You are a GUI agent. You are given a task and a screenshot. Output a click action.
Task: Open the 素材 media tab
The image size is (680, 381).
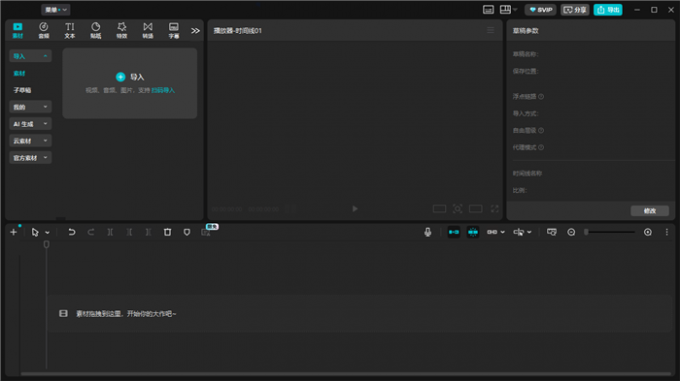pos(18,30)
